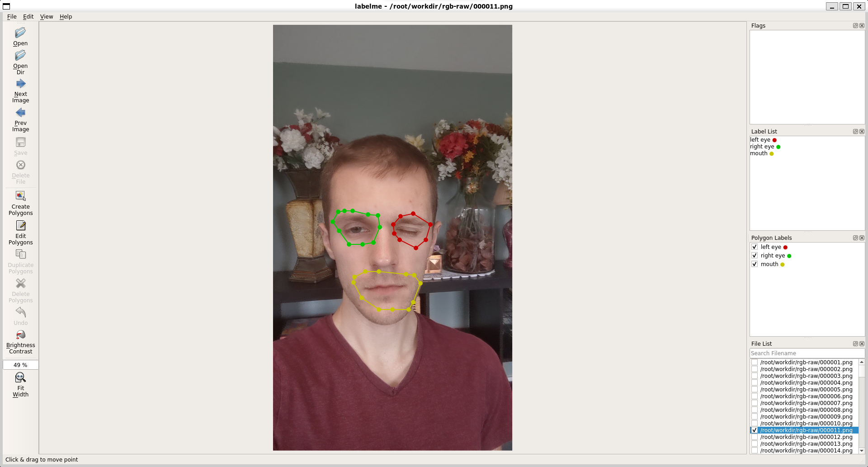This screenshot has height=467, width=868.
Task: Activate the Create Polygons tool
Action: point(20,196)
